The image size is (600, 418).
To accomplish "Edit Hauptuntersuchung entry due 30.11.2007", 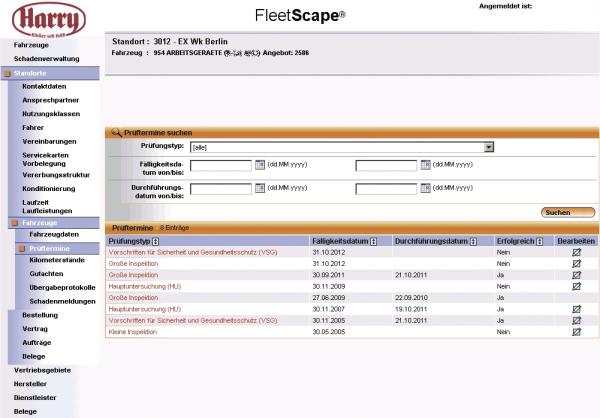I will point(576,309).
